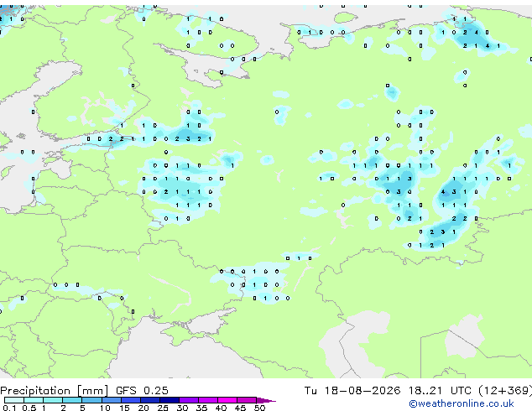The image size is (532, 411).
Task: Click the '45' legend scale label
Action: 241,408
